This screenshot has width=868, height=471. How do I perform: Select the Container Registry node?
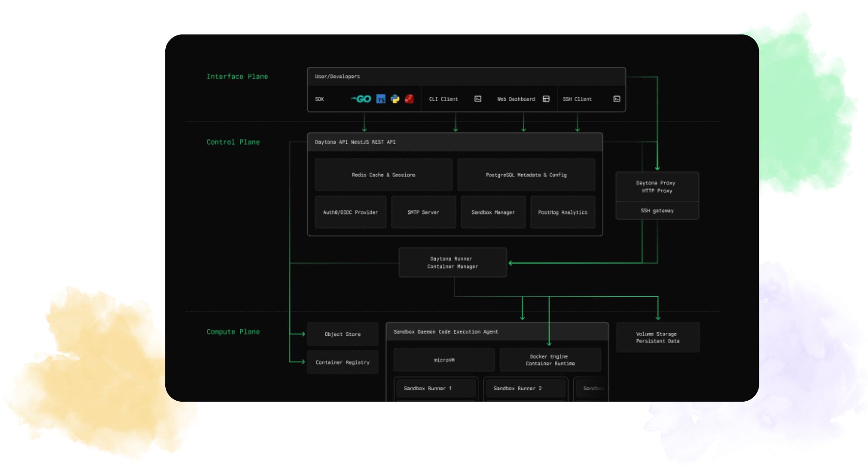tap(342, 362)
